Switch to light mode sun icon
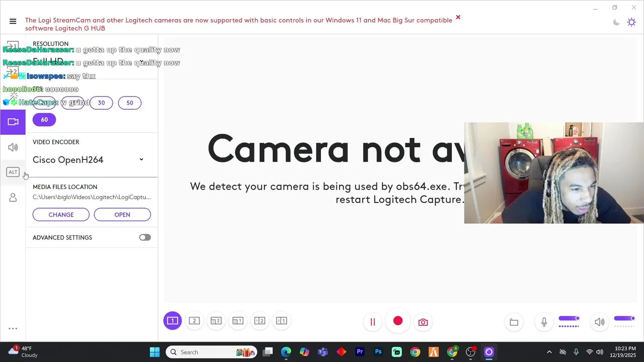Viewport: 644px width, 362px height. [631, 22]
